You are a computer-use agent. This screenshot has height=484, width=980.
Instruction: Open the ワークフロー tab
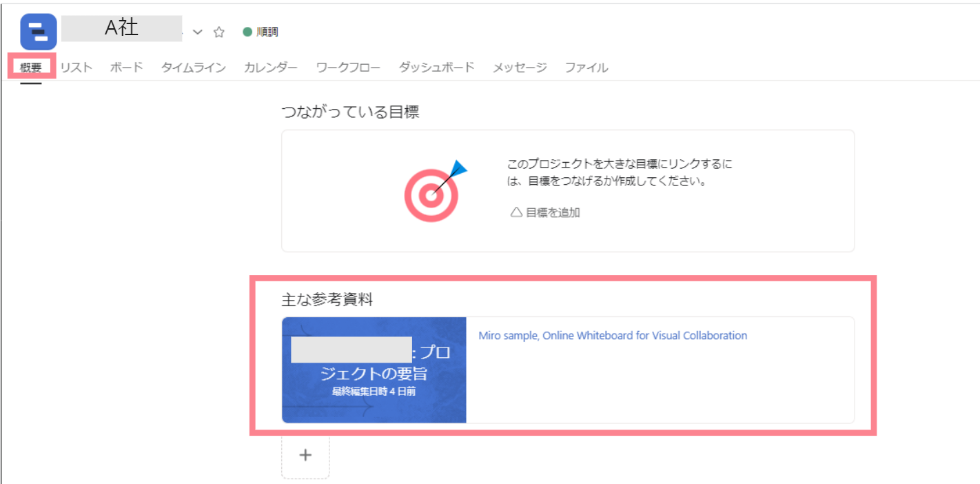[348, 68]
